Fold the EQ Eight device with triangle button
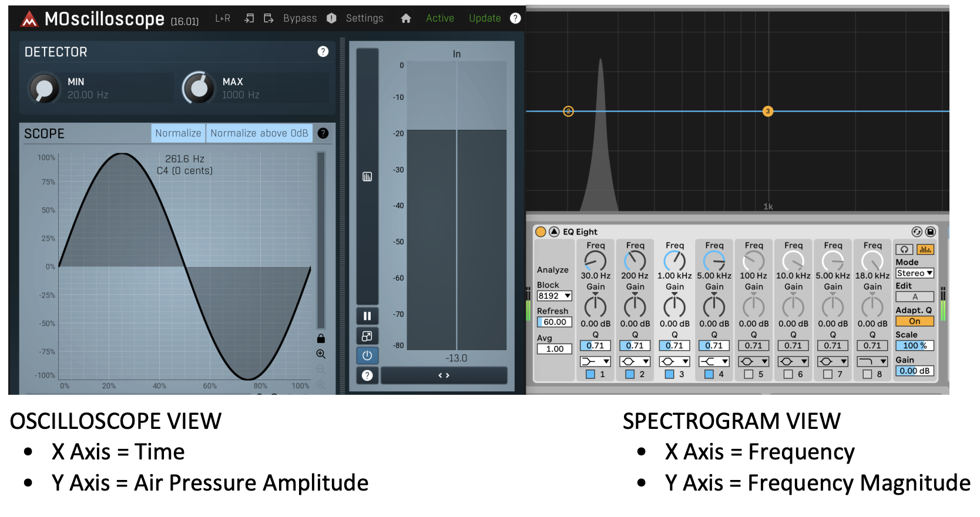The height and width of the screenshot is (517, 980). pyautogui.click(x=554, y=231)
